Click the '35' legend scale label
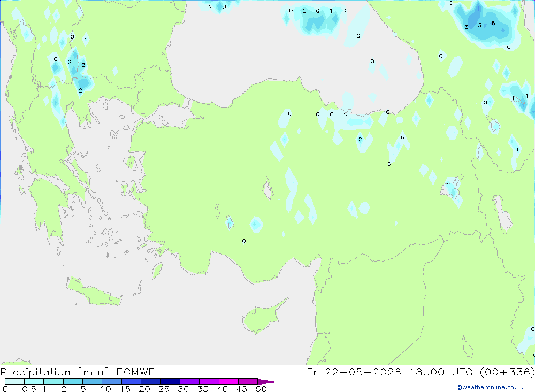Image resolution: width=535 pixels, height=392 pixels. coord(203,389)
